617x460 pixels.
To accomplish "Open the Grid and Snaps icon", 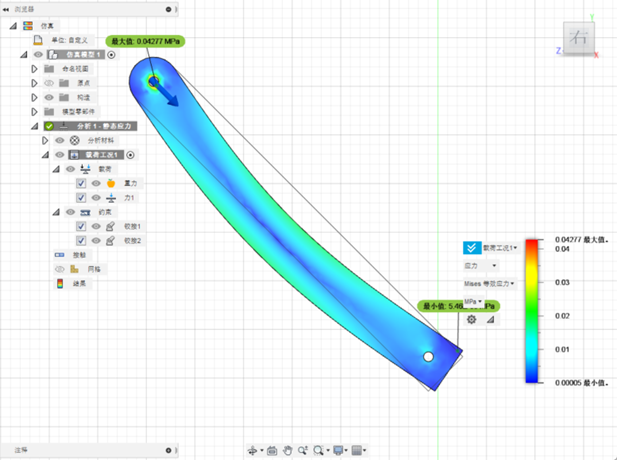I will click(x=358, y=450).
